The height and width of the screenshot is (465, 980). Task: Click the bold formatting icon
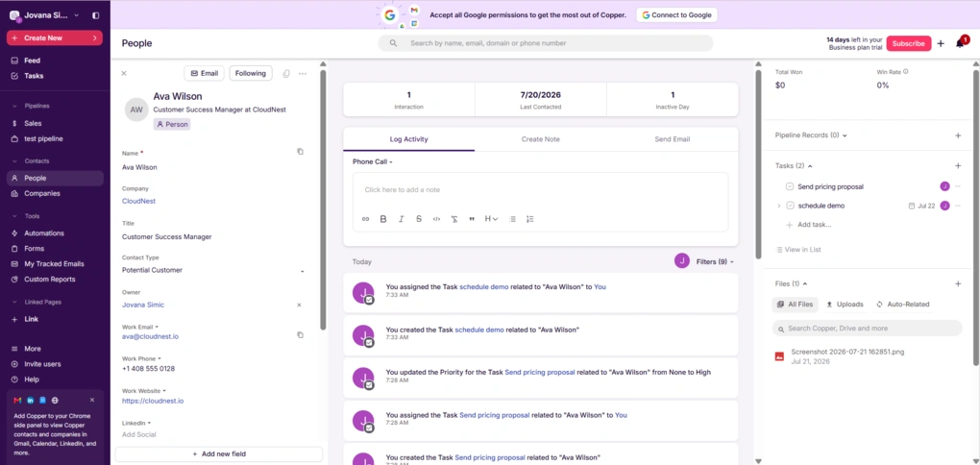tap(383, 219)
